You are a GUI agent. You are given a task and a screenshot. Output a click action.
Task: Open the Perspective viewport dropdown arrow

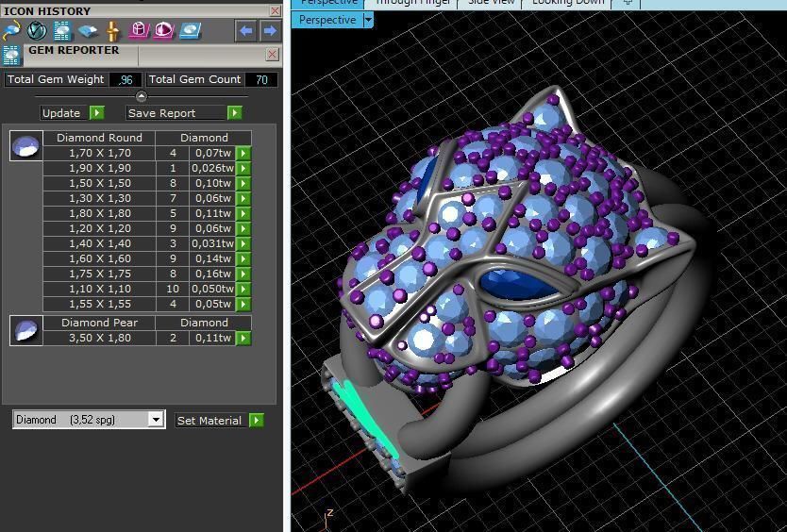368,20
